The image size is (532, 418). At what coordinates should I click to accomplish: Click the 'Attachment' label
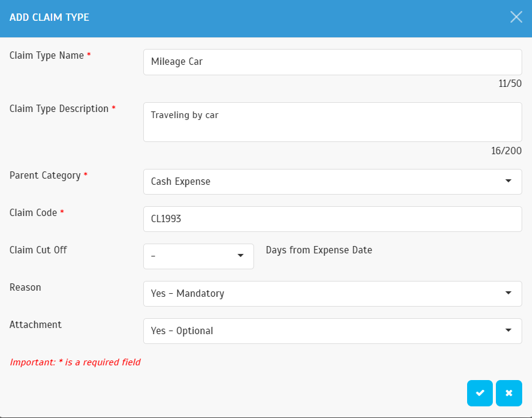click(x=36, y=325)
